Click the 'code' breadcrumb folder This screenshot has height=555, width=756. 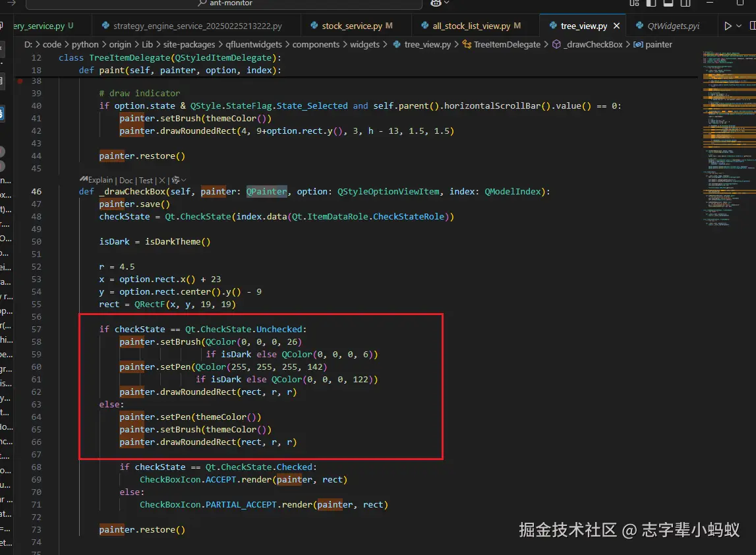[52, 44]
